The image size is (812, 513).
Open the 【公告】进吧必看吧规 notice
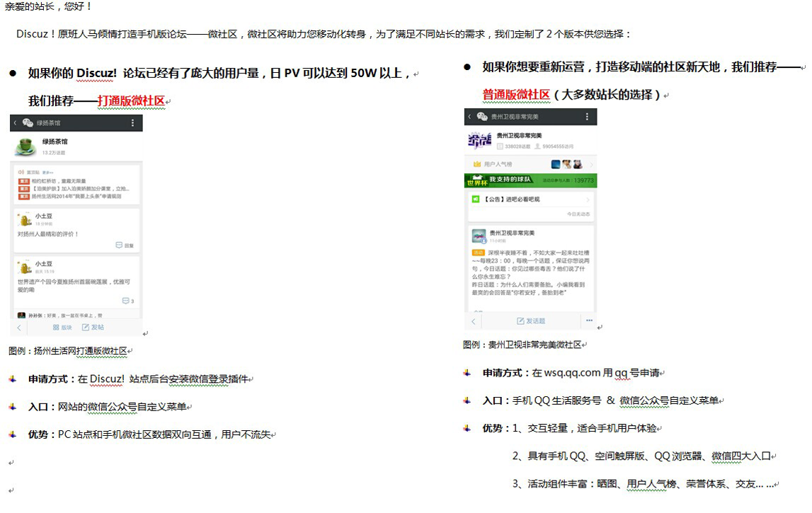[512, 200]
